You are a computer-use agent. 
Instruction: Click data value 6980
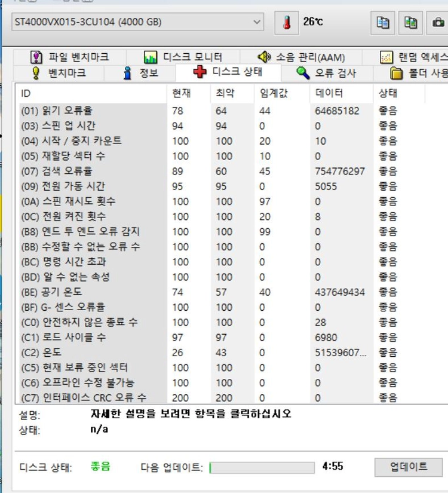click(326, 338)
